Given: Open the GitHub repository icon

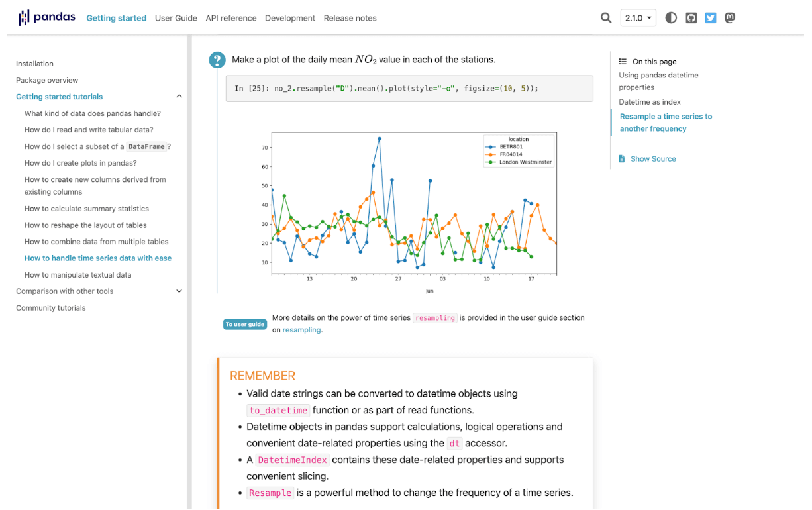Looking at the screenshot, I should pos(691,18).
